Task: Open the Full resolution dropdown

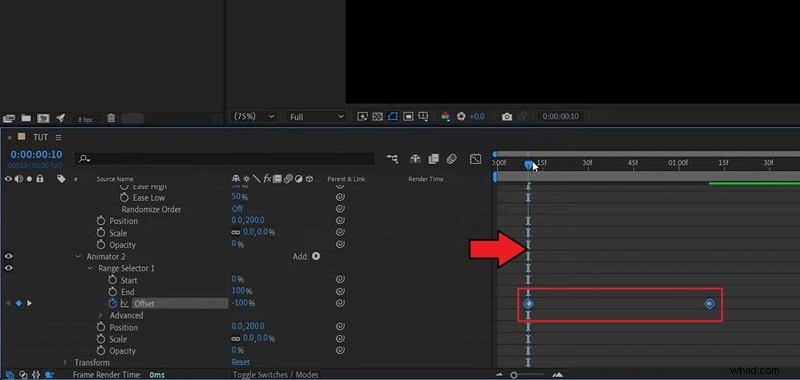Action: pyautogui.click(x=316, y=117)
